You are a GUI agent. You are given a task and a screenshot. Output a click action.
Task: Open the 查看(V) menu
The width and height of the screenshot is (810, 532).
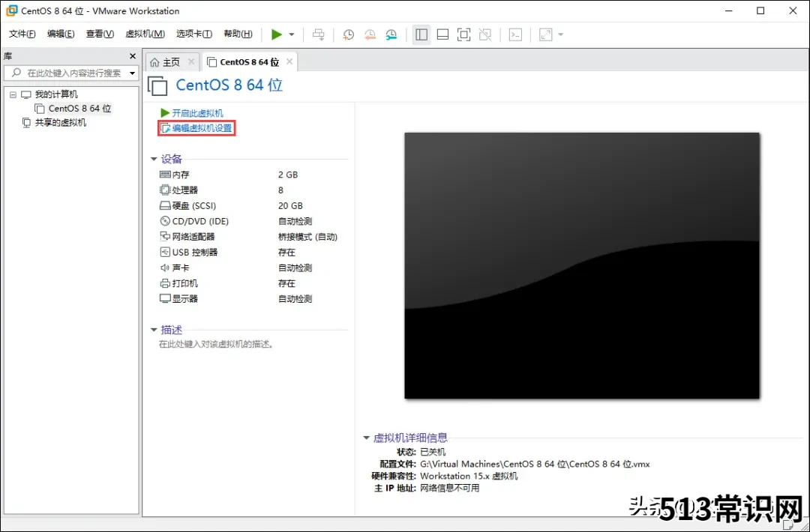100,34
